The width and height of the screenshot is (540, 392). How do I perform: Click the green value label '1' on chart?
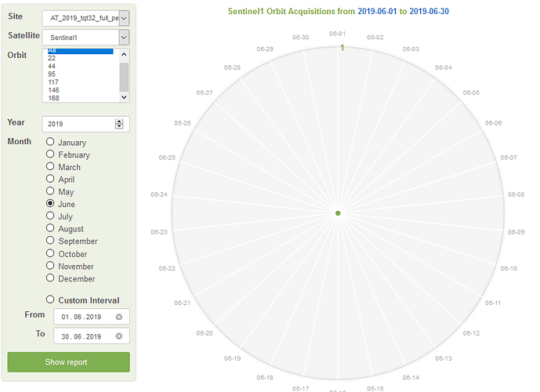tap(342, 48)
